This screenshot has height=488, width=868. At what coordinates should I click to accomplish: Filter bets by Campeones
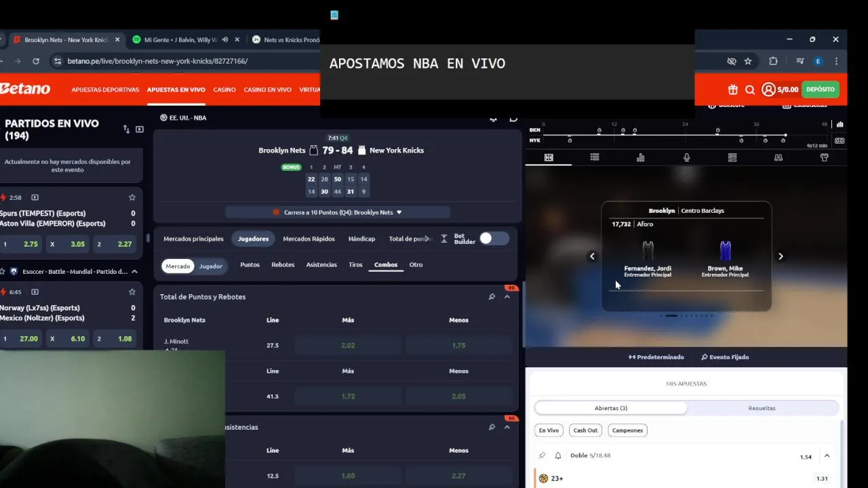click(627, 430)
